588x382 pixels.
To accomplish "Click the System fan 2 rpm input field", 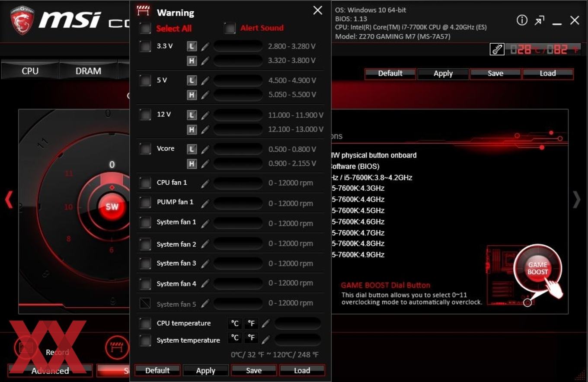I will tap(238, 244).
